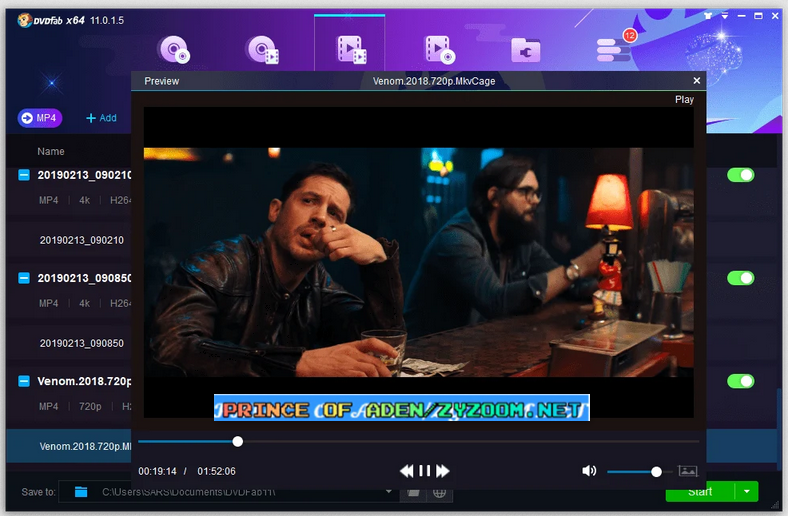Toggle off the Venom.2018.720p task switch
Image resolution: width=788 pixels, height=516 pixels.
740,381
